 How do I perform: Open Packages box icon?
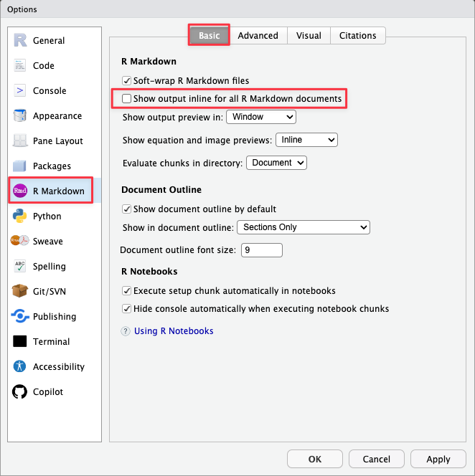click(x=20, y=166)
